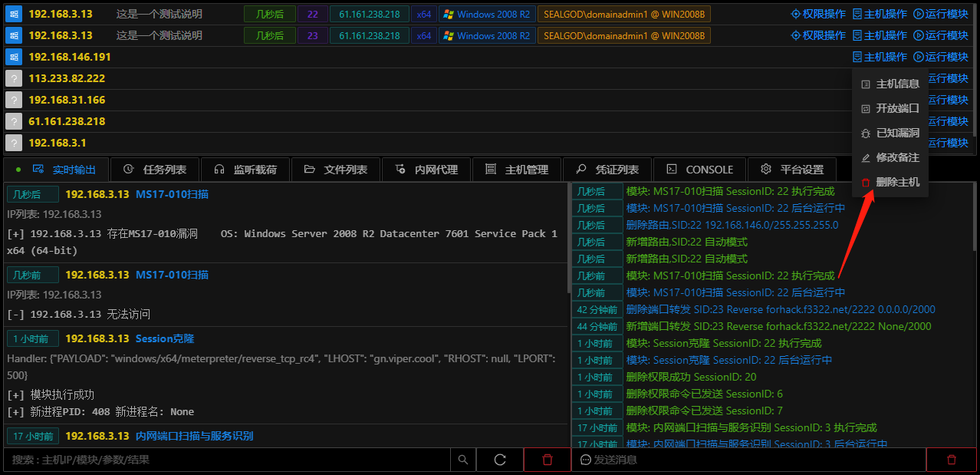Click the x64 tag on session 22 row
Screen dimensions: 980x475
point(424,14)
